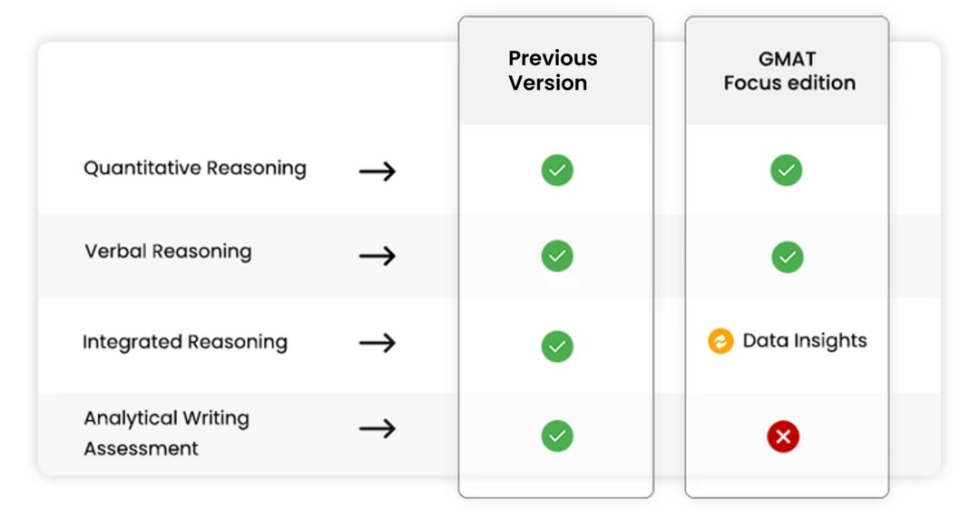Click the arrow beside Verbal Reasoning
The width and height of the screenshot is (980, 518).
click(377, 256)
